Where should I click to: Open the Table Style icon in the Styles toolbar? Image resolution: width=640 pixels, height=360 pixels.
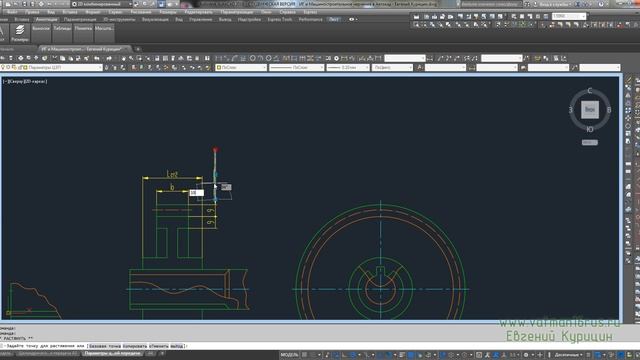click(x=523, y=67)
